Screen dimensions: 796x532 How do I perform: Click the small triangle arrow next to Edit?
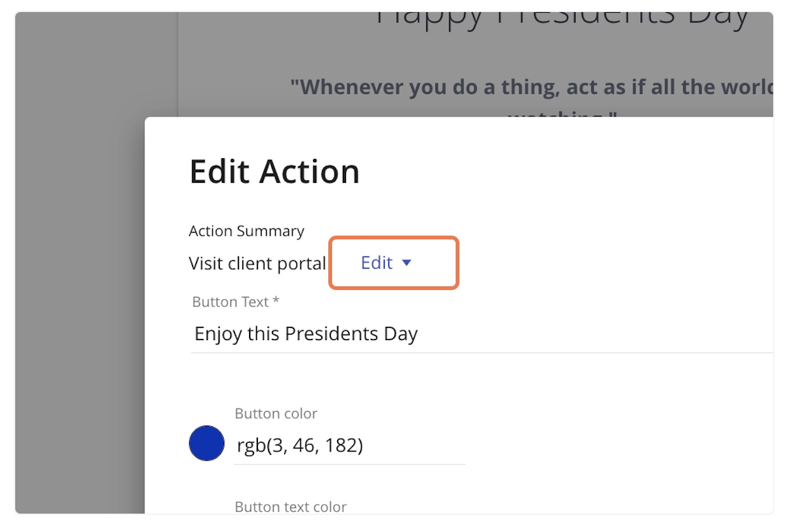[407, 263]
